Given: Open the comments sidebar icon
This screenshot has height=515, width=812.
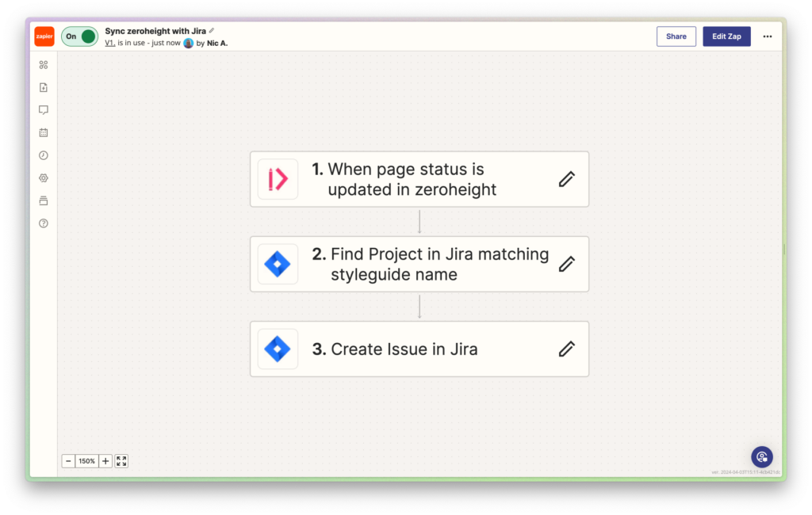Looking at the screenshot, I should click(x=44, y=109).
